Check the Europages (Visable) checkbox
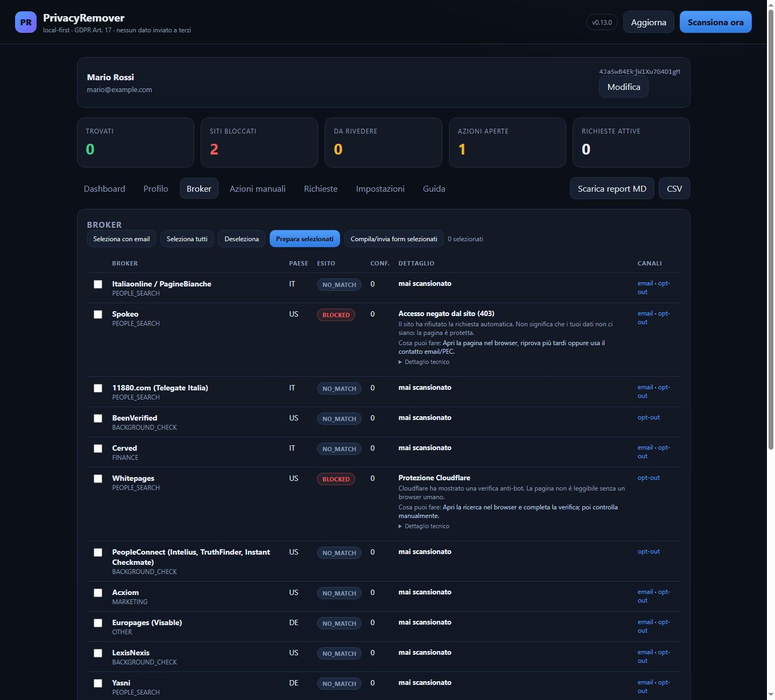Image resolution: width=775 pixels, height=700 pixels. click(98, 623)
